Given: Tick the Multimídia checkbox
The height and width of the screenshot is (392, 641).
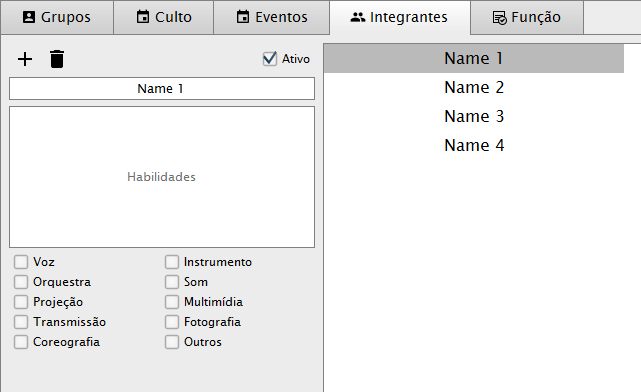Looking at the screenshot, I should point(172,302).
